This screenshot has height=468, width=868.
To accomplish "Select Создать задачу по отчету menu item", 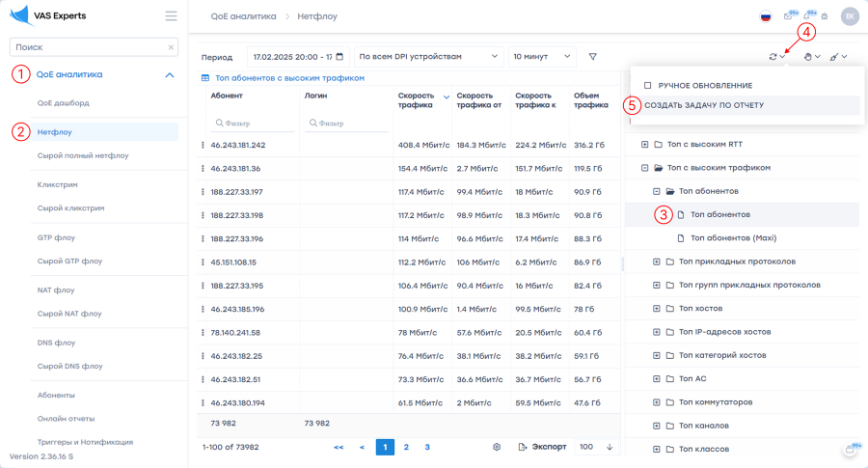I will click(704, 105).
